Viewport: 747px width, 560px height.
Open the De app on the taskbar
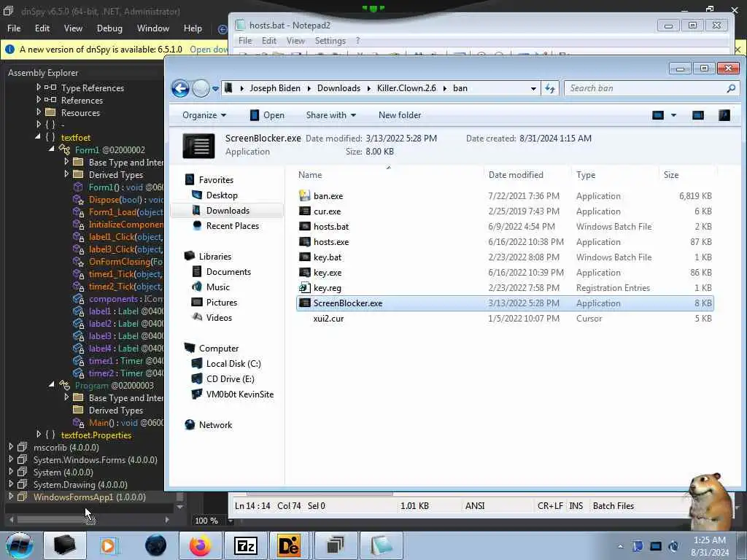[289, 545]
